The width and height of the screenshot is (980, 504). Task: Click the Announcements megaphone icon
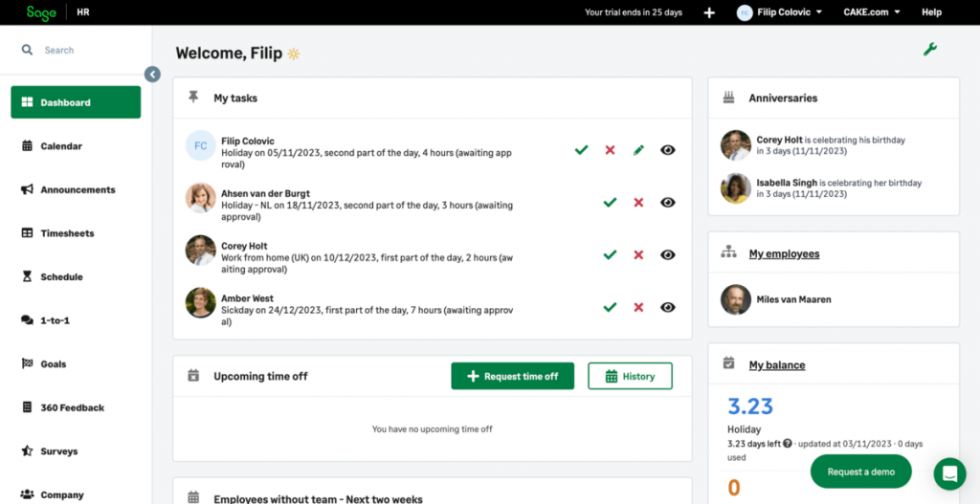27,190
